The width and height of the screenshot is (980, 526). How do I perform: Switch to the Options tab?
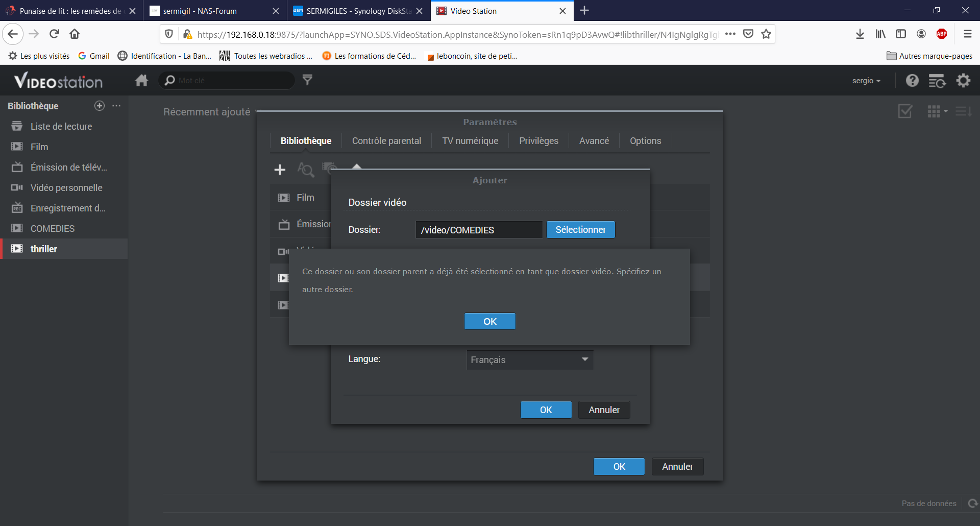(x=645, y=141)
